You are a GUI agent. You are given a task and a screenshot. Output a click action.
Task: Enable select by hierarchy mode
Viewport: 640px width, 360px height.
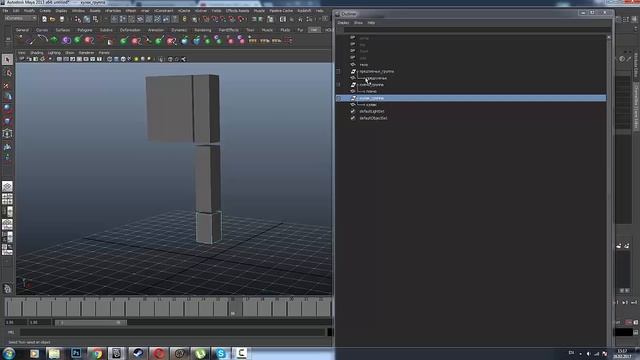[x=78, y=19]
